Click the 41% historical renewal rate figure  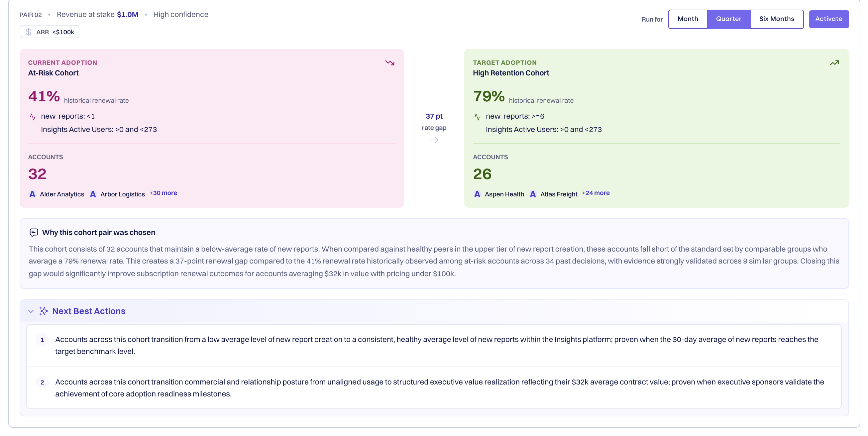pos(44,96)
